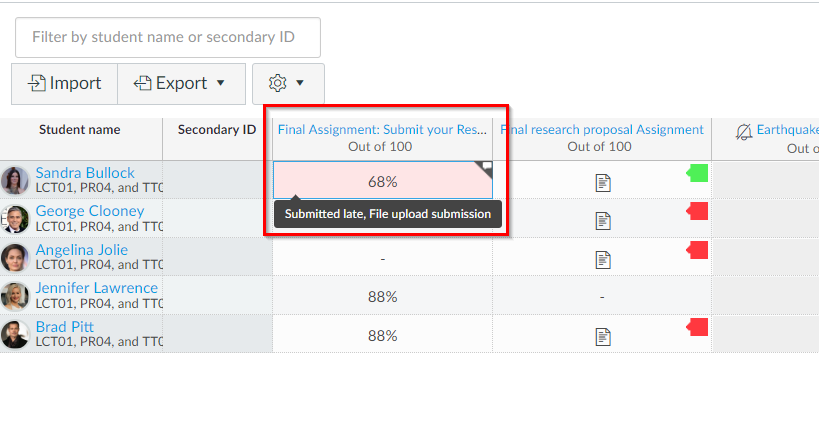
Task: Click the student name filter field
Action: (168, 37)
